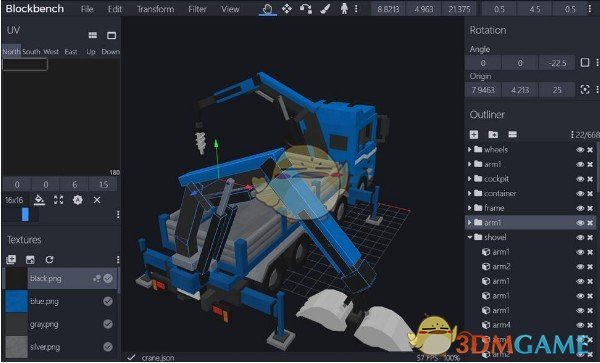Click the Outliner options bars icon
The width and height of the screenshot is (600, 363).
512,134
